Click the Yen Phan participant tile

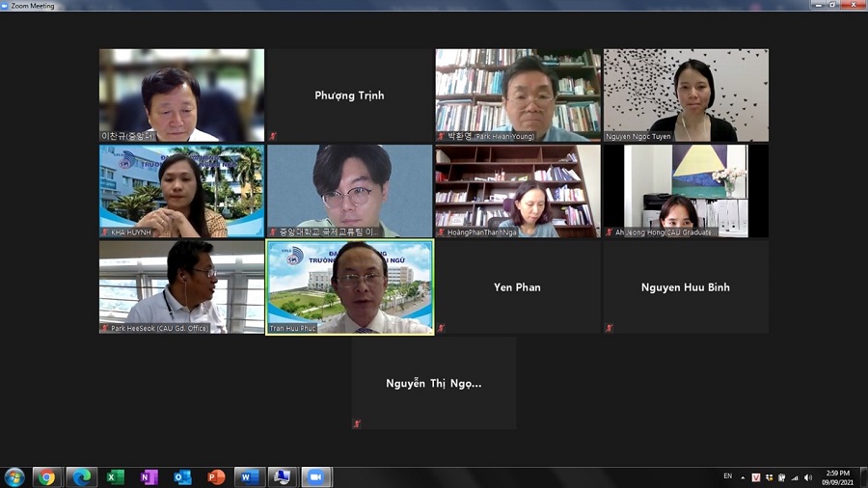pyautogui.click(x=518, y=286)
